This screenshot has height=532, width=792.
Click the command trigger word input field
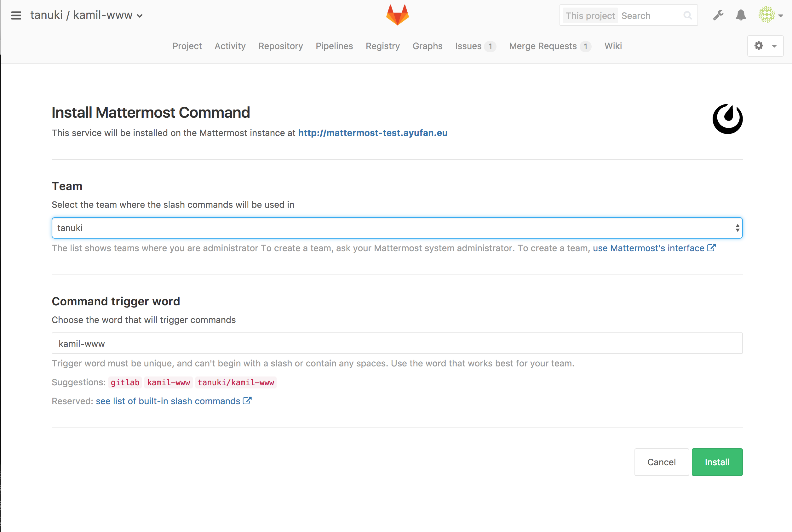(397, 343)
